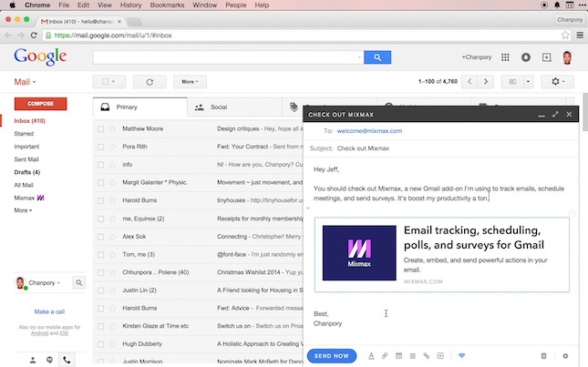This screenshot has height=367, width=588.
Task: Star the Harold Burns tinyhouses email
Action: tap(113, 200)
